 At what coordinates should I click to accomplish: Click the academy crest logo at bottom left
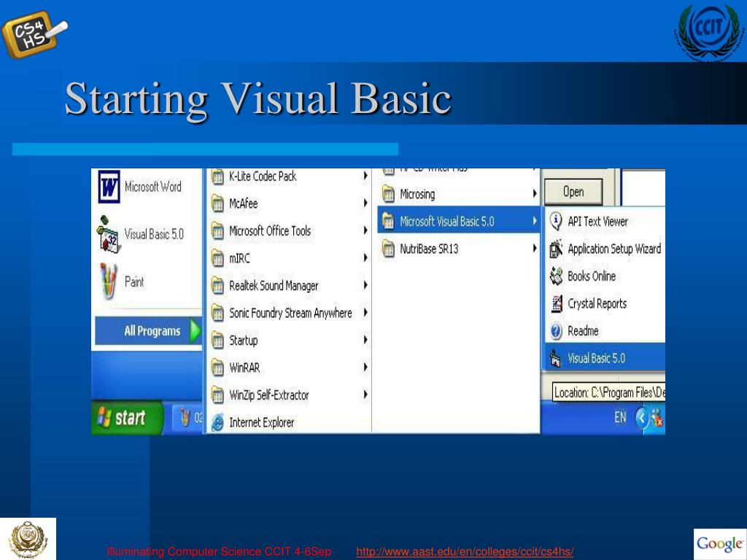(x=28, y=539)
